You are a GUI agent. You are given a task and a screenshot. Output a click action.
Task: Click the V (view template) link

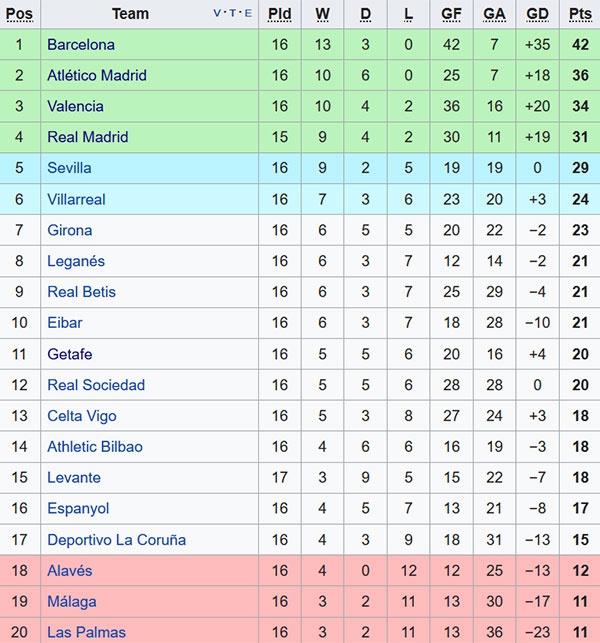tap(218, 14)
